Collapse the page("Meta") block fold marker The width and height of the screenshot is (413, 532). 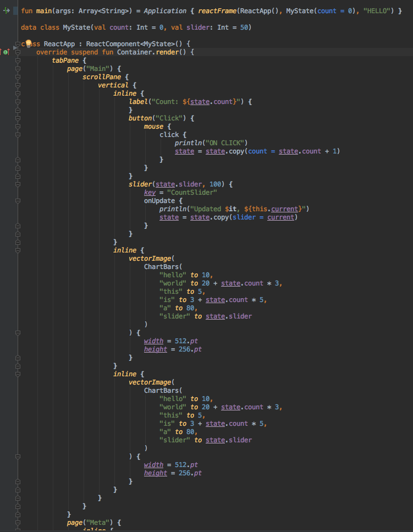[x=18, y=522]
